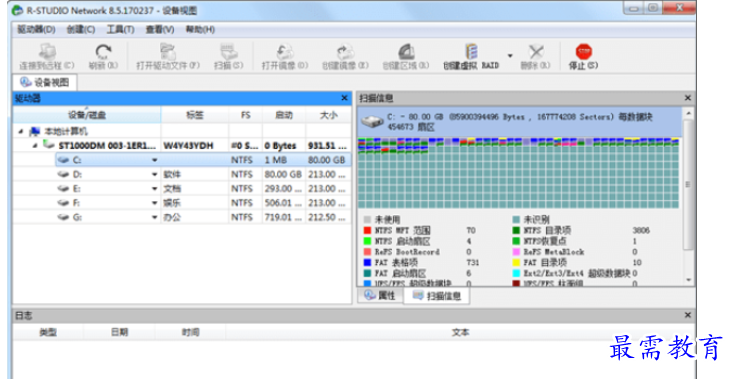Click the 创建虚拟 RAID icon

(471, 52)
